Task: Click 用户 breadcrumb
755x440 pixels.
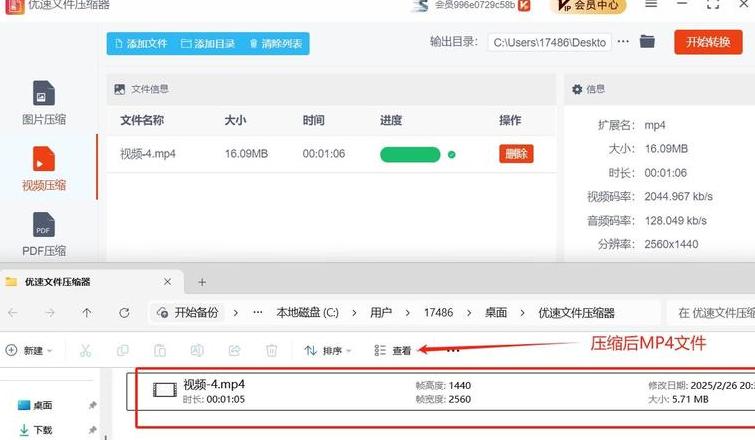Action: pos(380,313)
